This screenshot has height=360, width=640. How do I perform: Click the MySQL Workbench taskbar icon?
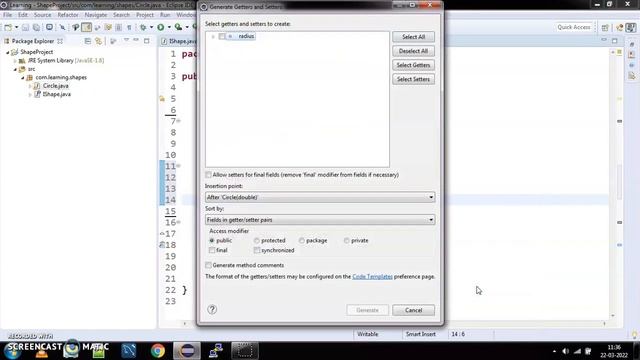point(129,351)
